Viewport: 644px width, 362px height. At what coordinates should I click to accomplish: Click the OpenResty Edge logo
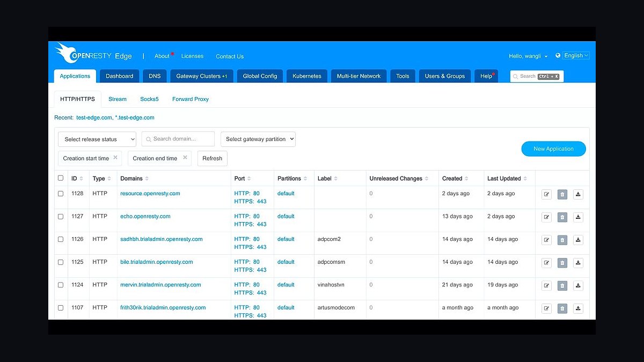coord(93,54)
